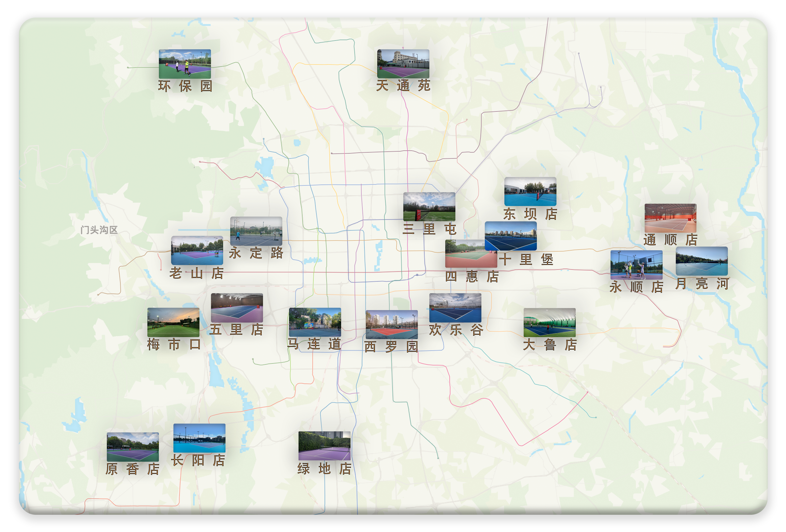This screenshot has width=786, height=532.
Task: Select the 月亮河 court thumbnail
Action: (x=701, y=261)
